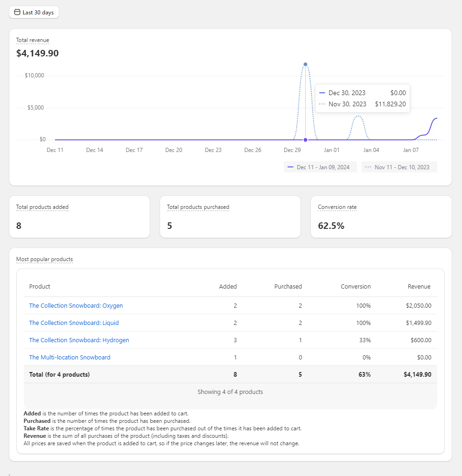Open The Collection Snowboard: Liquid product
Screen dimensions: 462x476
tap(74, 323)
